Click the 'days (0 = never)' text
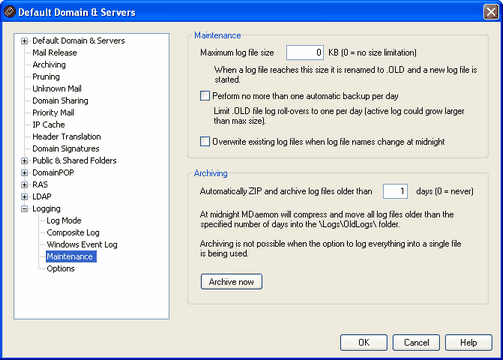 [x=445, y=191]
